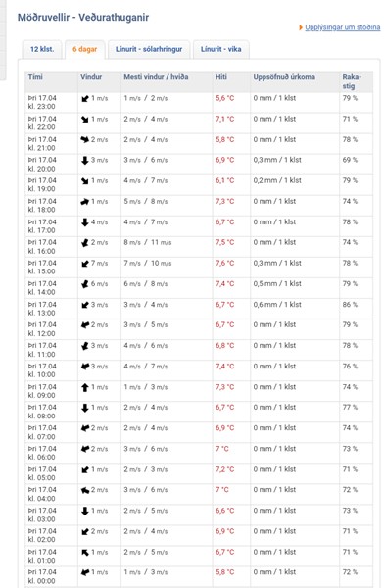384x588 pixels.
Task: Click wind arrow icon for kl. 23:00
Action: [x=85, y=99]
